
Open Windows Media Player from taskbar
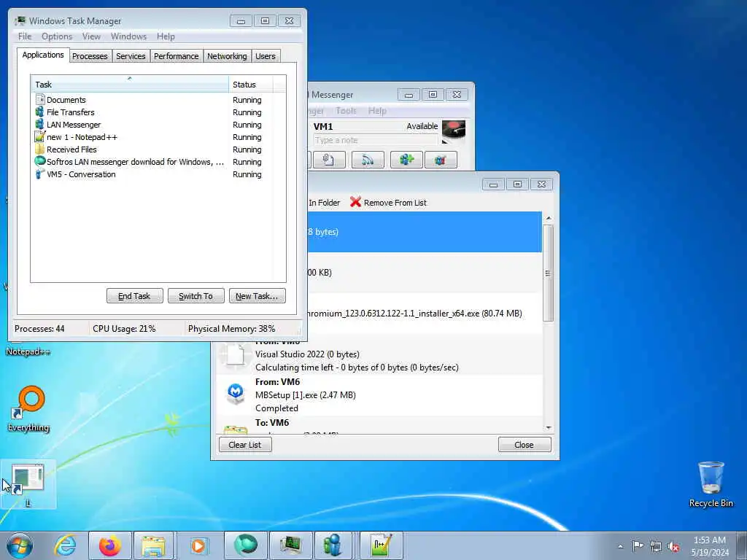198,545
